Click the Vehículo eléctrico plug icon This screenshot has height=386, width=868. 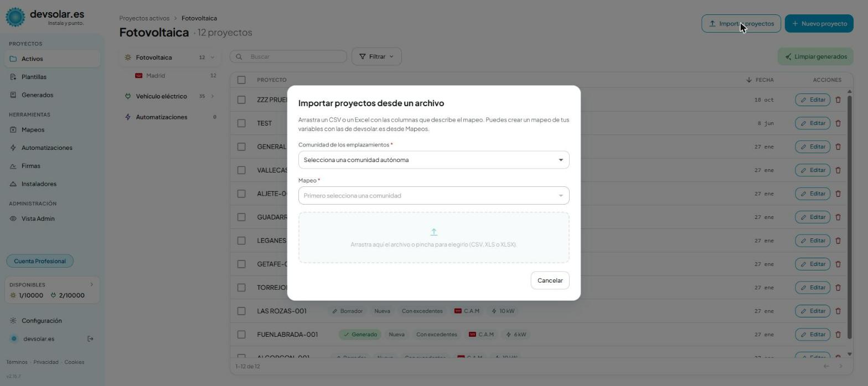tap(128, 96)
